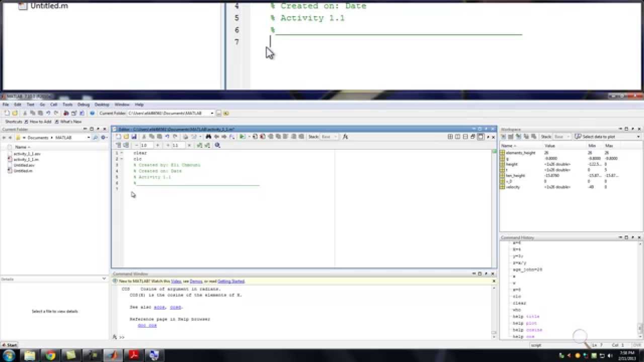Image resolution: width=644 pixels, height=362 pixels.
Task: Click Open file icon in main toolbar
Action: click(15, 113)
